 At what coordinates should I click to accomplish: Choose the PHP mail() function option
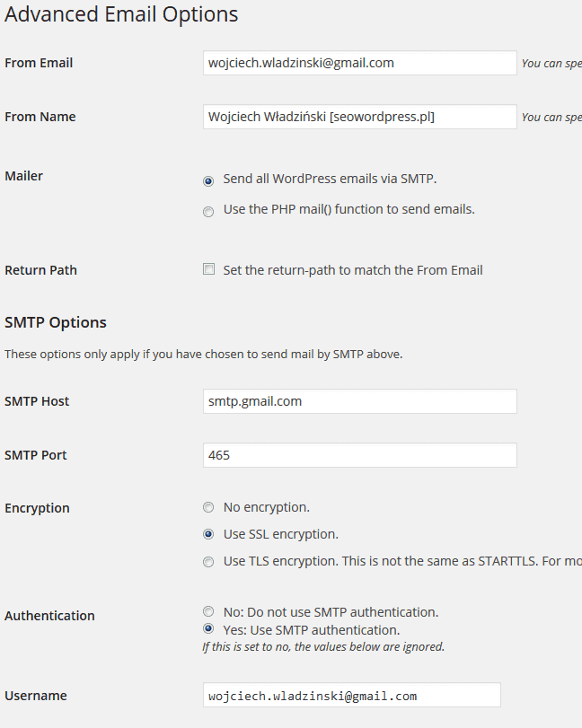pyautogui.click(x=208, y=212)
